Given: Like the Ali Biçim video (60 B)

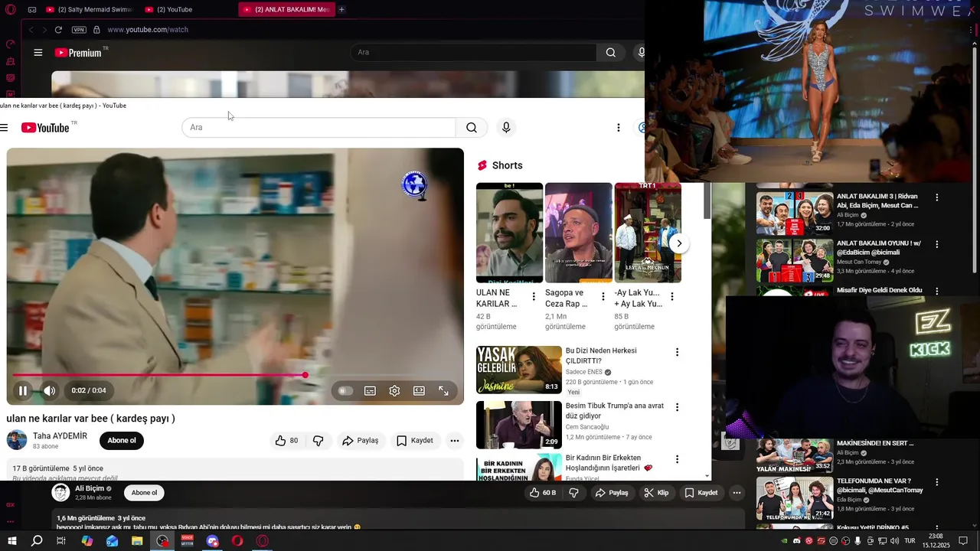Looking at the screenshot, I should pos(543,493).
